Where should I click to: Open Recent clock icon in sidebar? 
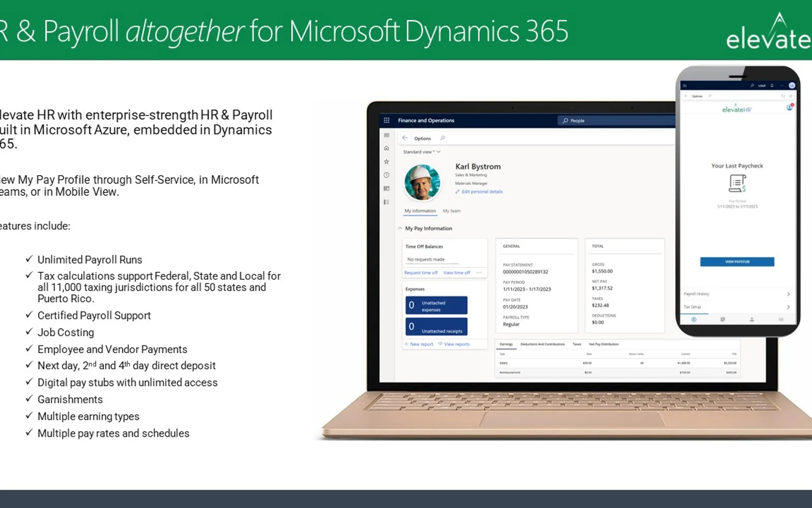pos(387,175)
